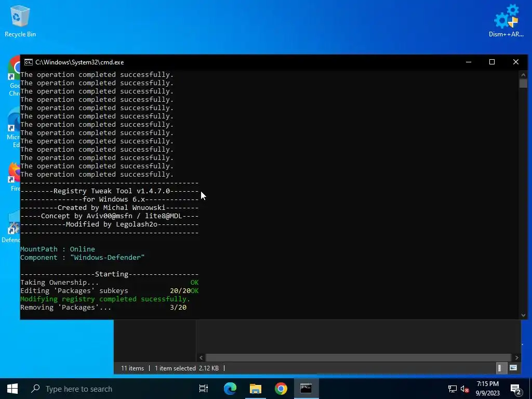Click the console scroll down arrow
This screenshot has width=532, height=399.
(x=523, y=315)
